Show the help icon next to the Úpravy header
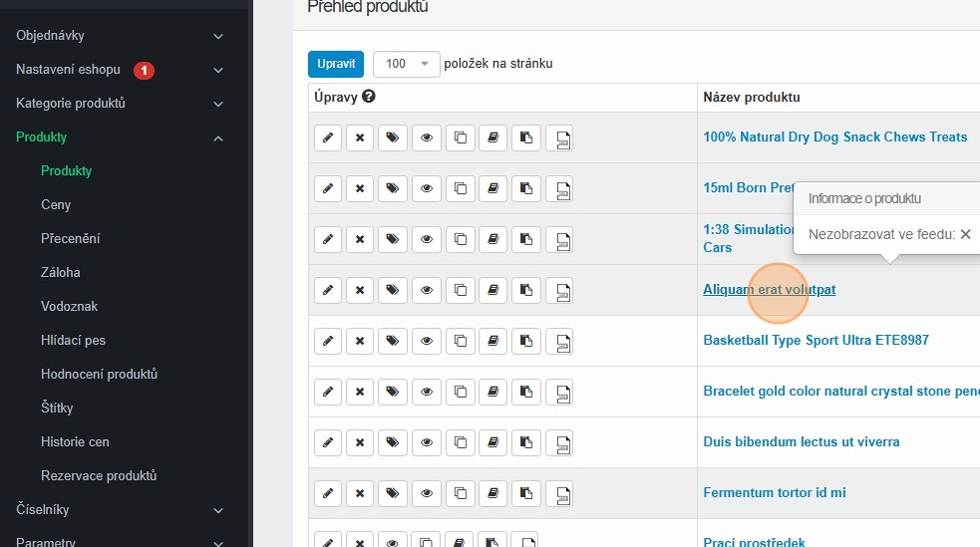The width and height of the screenshot is (980, 547). 369,97
